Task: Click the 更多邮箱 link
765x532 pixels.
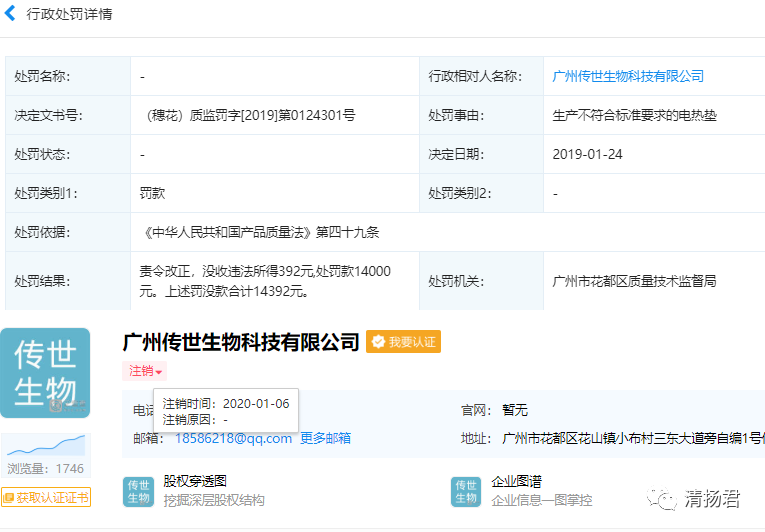Action: coord(325,438)
